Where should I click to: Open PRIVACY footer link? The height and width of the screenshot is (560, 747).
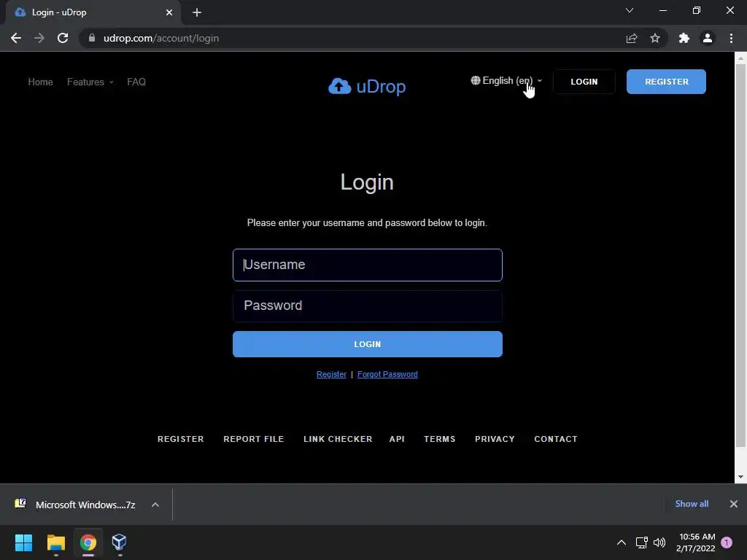point(495,439)
